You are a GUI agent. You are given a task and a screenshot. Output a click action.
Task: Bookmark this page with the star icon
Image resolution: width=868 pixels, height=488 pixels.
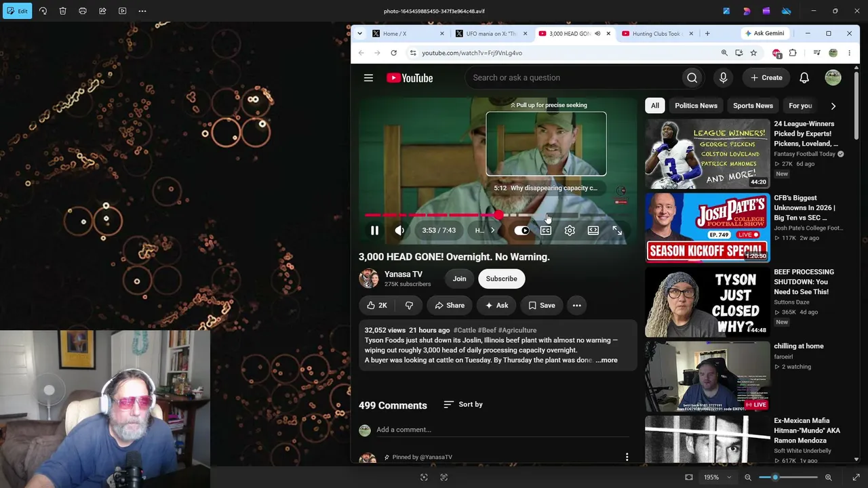tap(753, 53)
